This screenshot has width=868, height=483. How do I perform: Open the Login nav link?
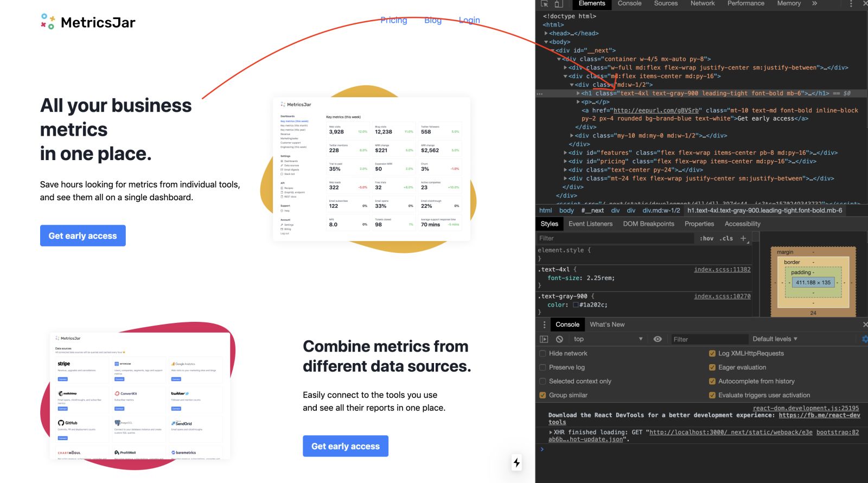pos(469,20)
